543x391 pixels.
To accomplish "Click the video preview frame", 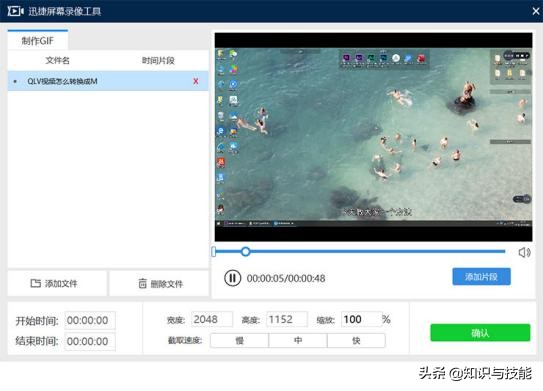I will tap(373, 137).
